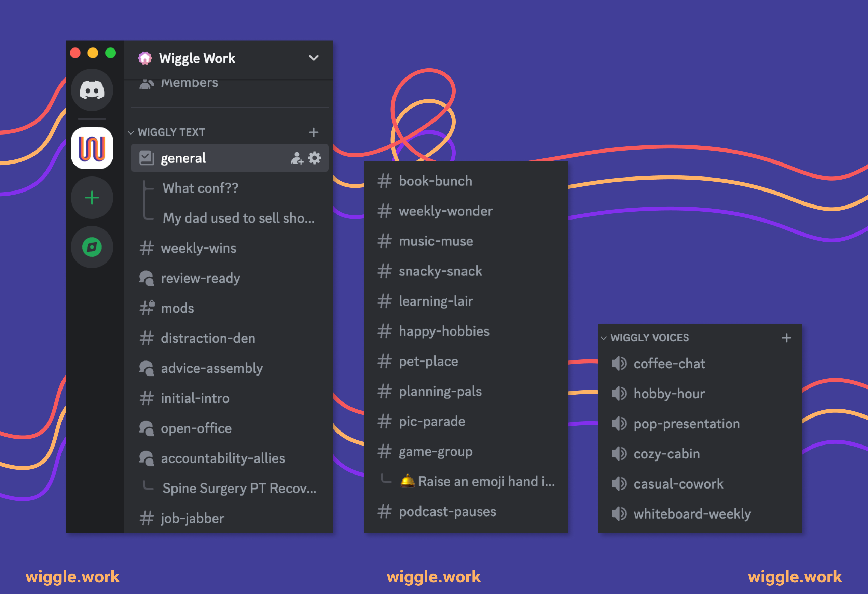Click the announcement icon next to general
The image size is (868, 594).
pyautogui.click(x=147, y=158)
